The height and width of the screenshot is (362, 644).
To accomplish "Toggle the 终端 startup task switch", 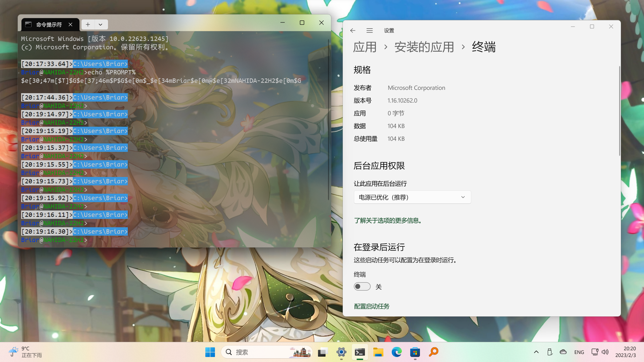I will (362, 287).
